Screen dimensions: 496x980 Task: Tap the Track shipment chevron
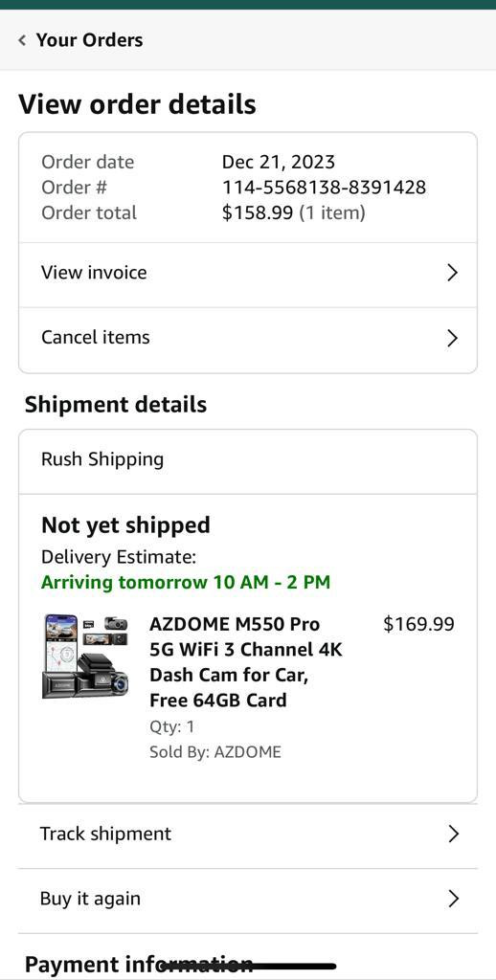[454, 835]
